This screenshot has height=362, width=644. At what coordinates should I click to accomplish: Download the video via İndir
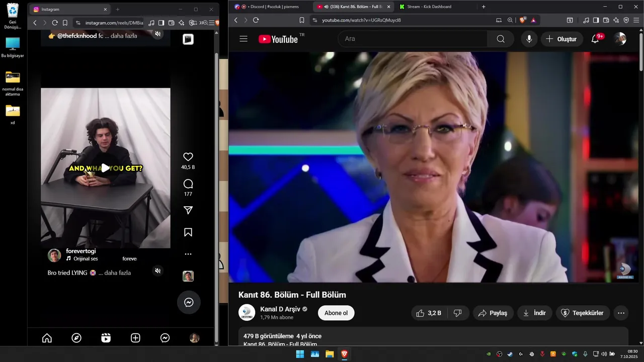point(535,313)
